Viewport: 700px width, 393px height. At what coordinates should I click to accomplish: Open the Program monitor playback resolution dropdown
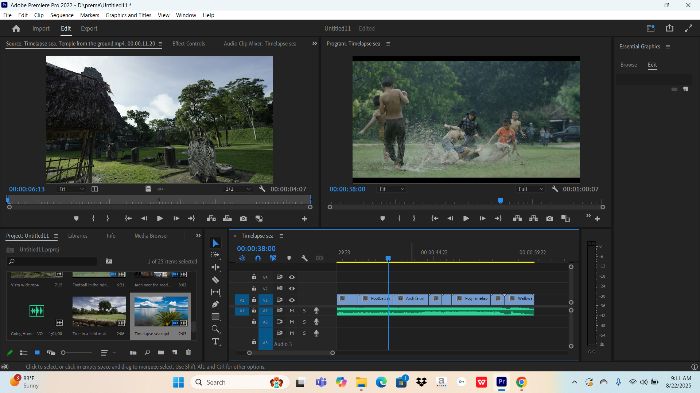(x=530, y=189)
